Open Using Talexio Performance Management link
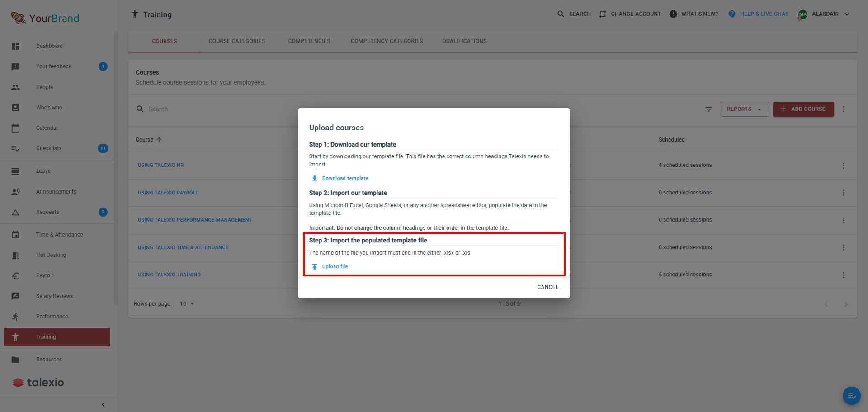This screenshot has height=412, width=868. [195, 220]
